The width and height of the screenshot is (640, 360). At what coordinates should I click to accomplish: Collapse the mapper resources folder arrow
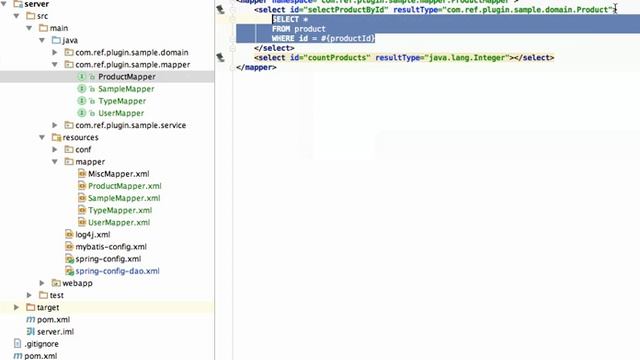tap(55, 162)
